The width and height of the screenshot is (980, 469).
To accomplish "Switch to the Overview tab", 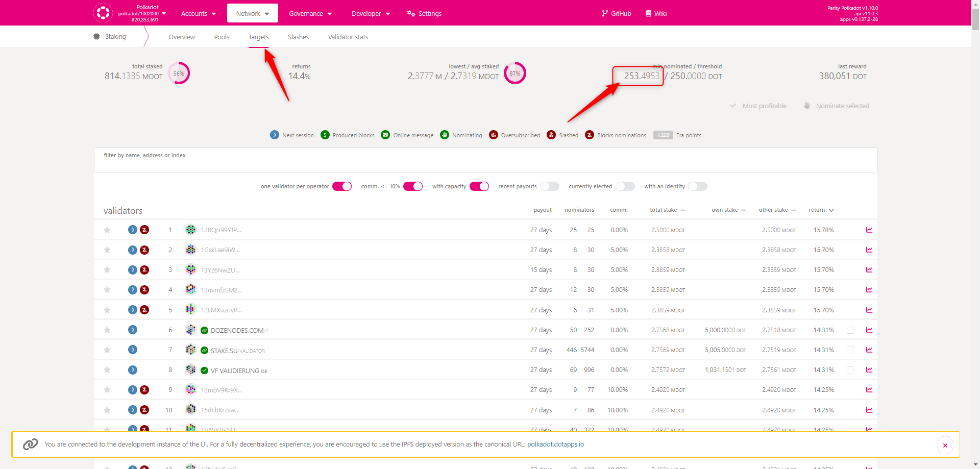I will click(182, 37).
